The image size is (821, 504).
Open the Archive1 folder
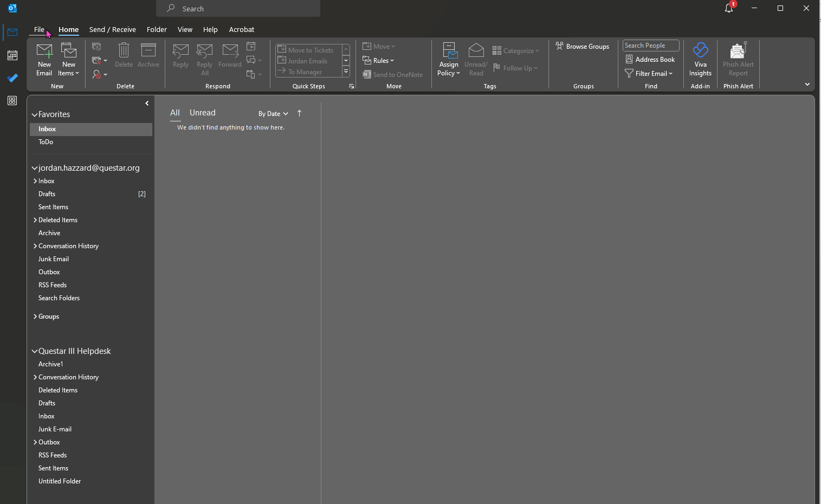(x=91, y=364)
